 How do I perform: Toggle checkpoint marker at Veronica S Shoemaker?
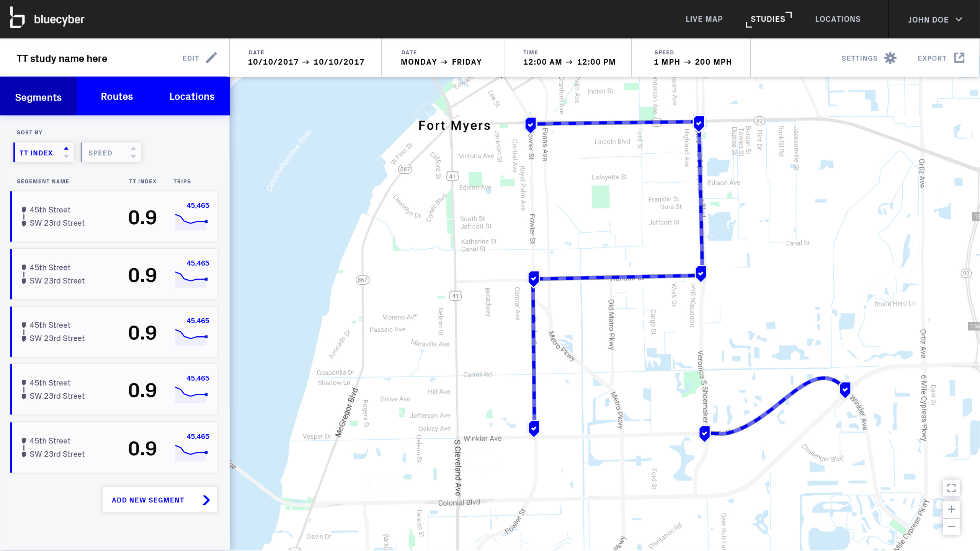pyautogui.click(x=704, y=433)
